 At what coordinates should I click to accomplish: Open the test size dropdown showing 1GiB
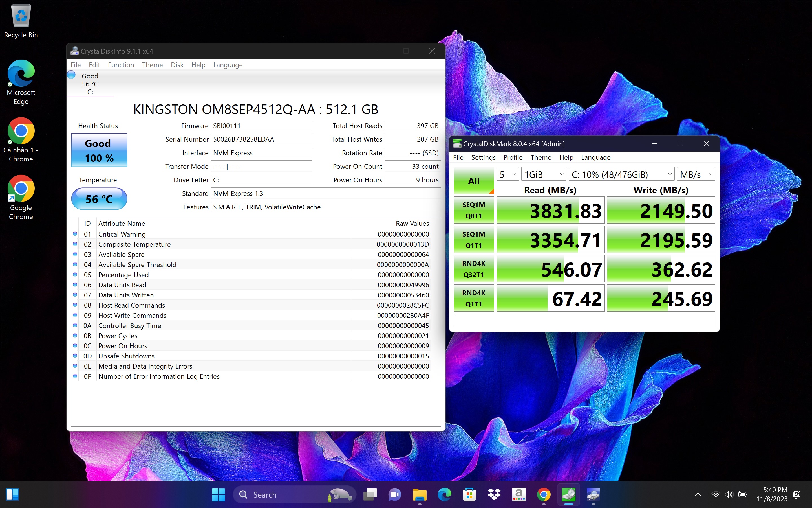(544, 174)
